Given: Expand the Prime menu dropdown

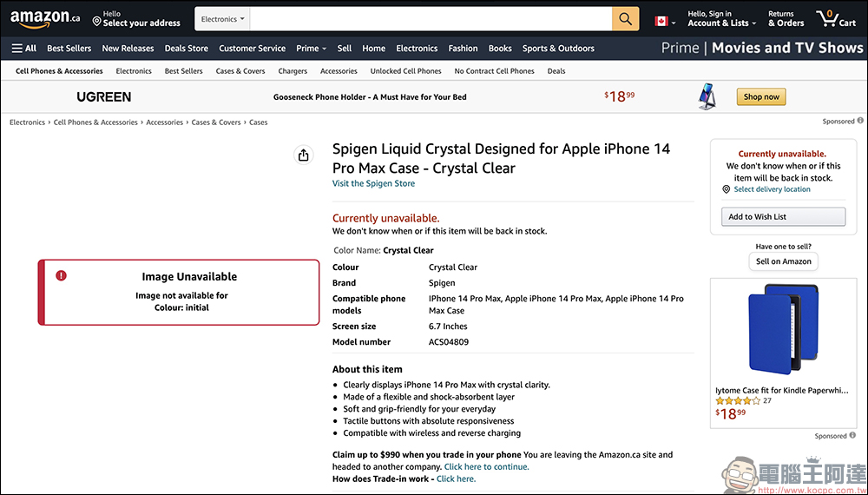Looking at the screenshot, I should coord(311,48).
